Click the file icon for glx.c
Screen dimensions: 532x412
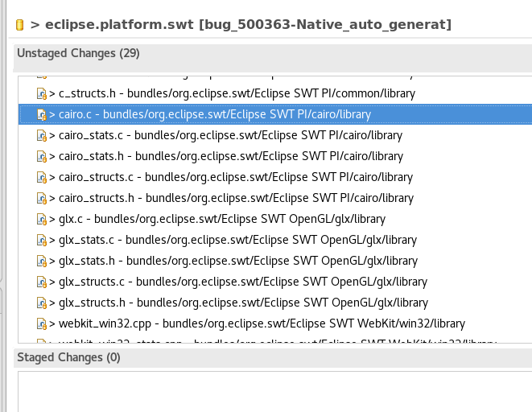(42, 220)
